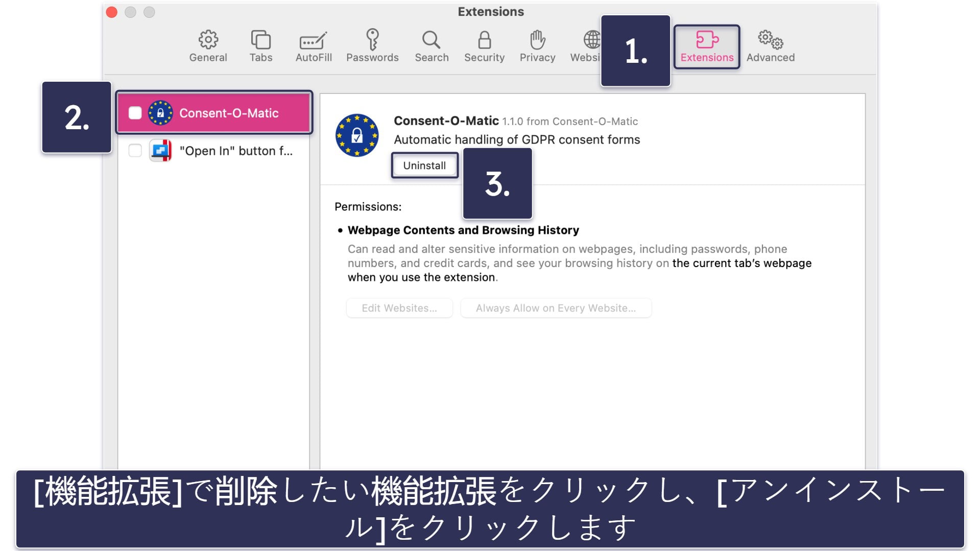Enable the "Open In" button extension checkbox
980x551 pixels.
tap(135, 151)
